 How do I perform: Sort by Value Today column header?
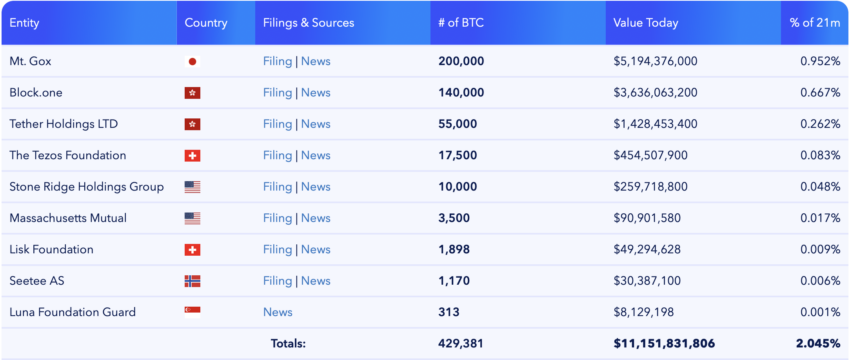click(693, 23)
